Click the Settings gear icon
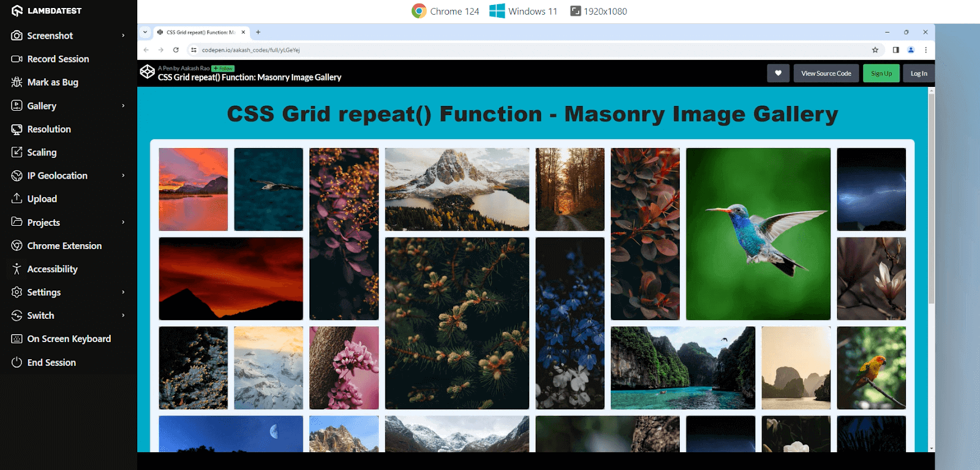The height and width of the screenshot is (470, 980). point(17,292)
